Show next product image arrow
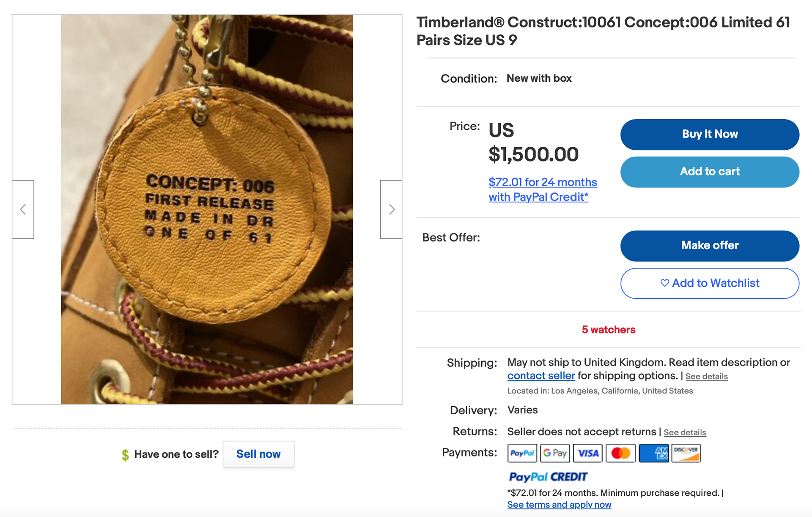812x517 pixels. 391,209
